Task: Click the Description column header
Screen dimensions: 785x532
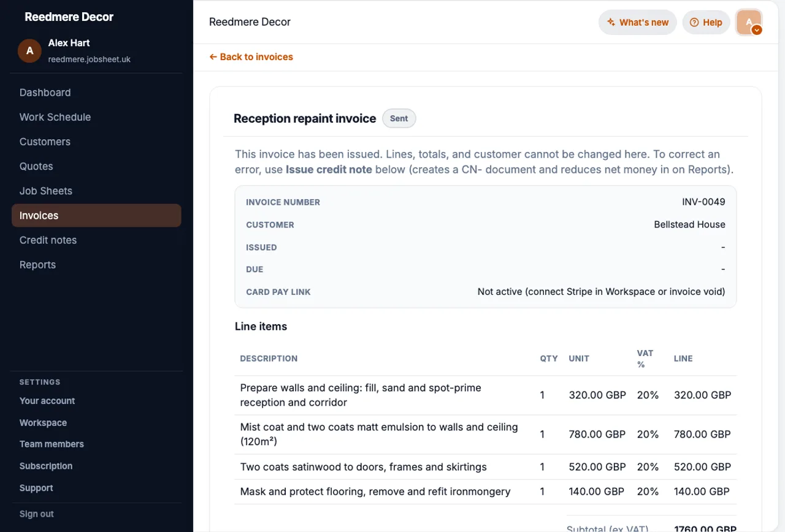Action: (269, 359)
